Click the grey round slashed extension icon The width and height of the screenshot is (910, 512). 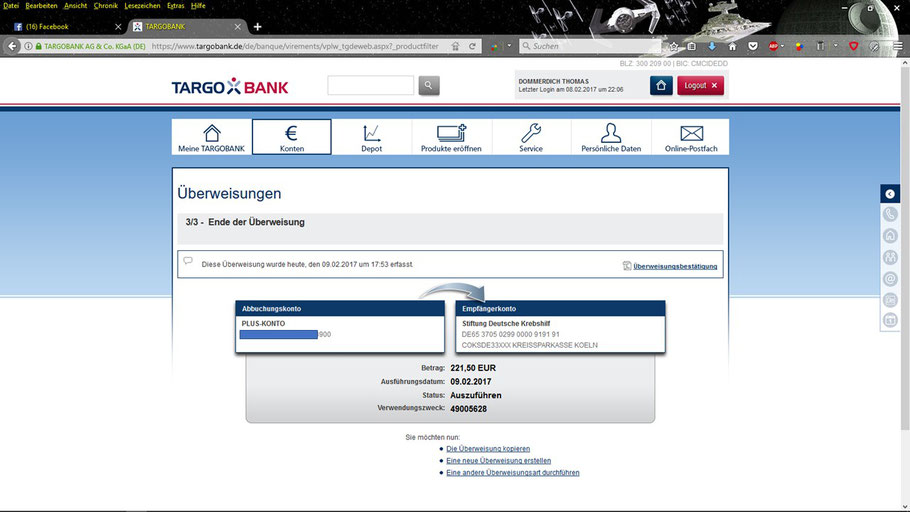(874, 46)
